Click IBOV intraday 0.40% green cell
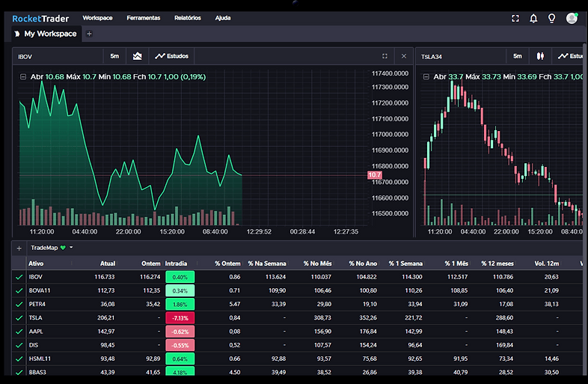 [180, 277]
